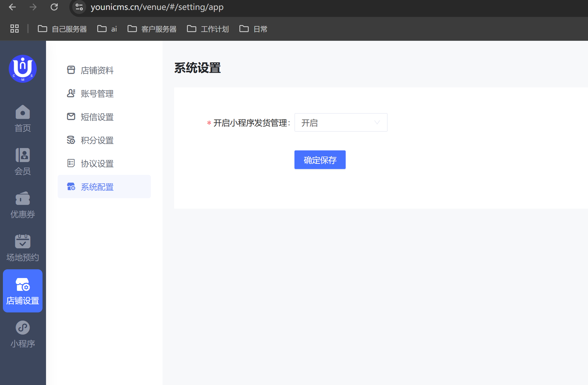
Task: Select 店铺设置 store settings icon
Action: point(23,284)
